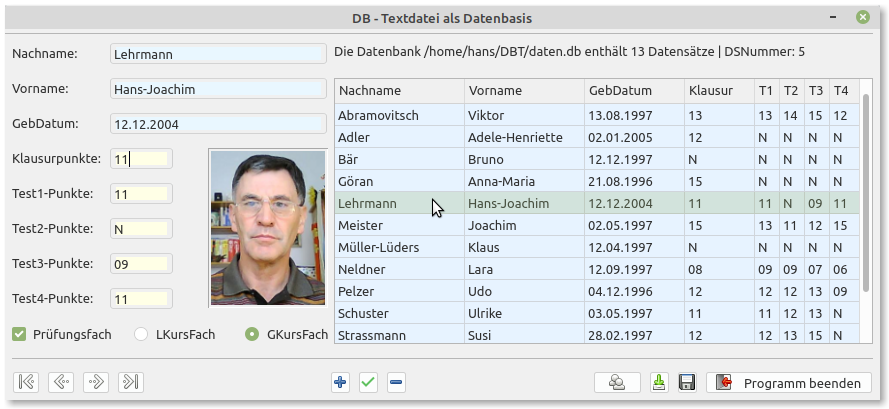Click the users icon button
This screenshot has height=409, width=889.
click(x=617, y=382)
